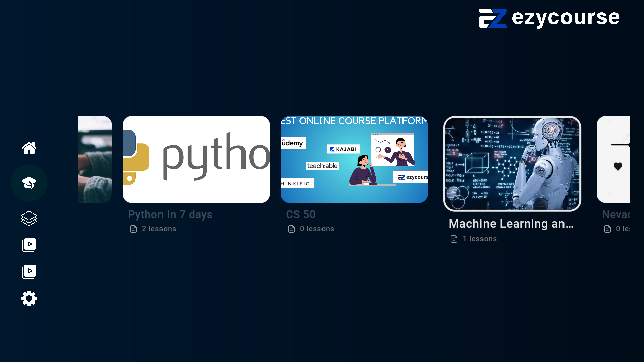Click "2 lessons" under Python course
This screenshot has width=644, height=362.
pyautogui.click(x=159, y=229)
